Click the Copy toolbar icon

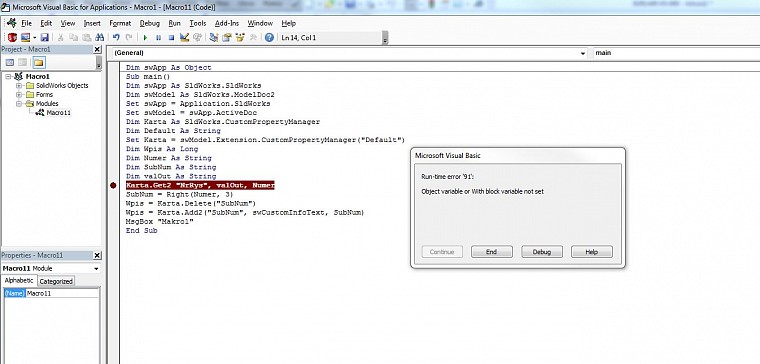pyautogui.click(x=74, y=37)
